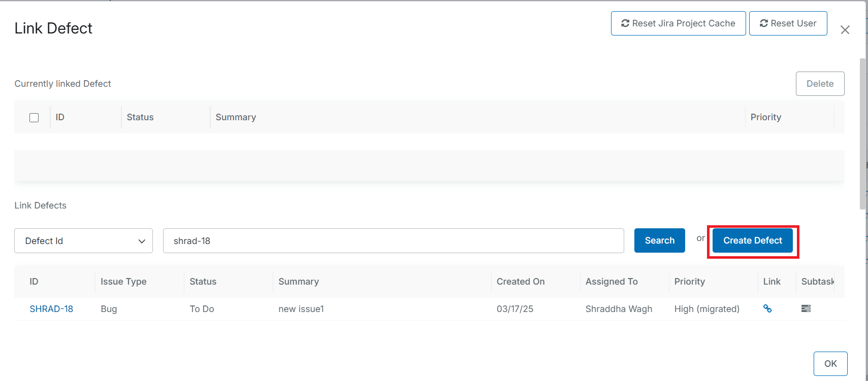The width and height of the screenshot is (868, 381).
Task: Click Reset Jira Project Cache button
Action: point(678,23)
